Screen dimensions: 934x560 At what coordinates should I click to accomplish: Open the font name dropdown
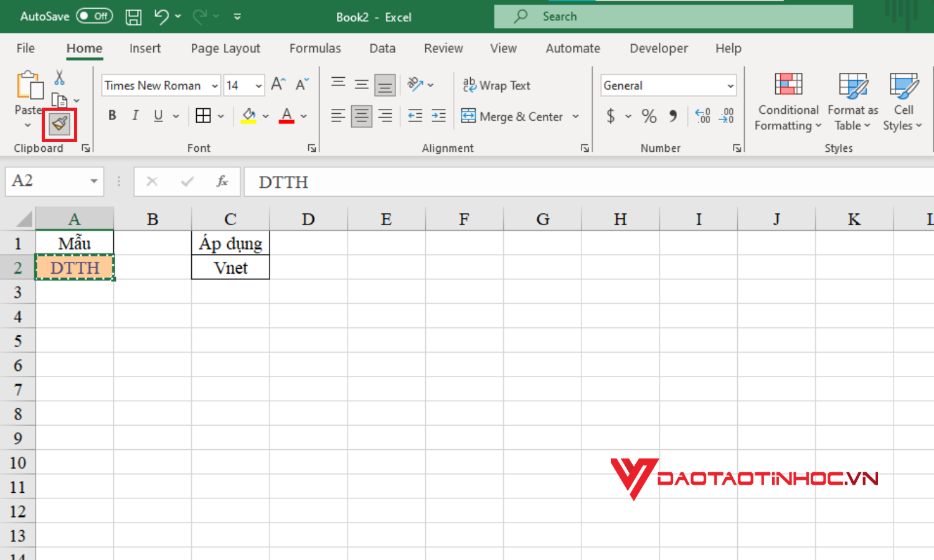(x=214, y=85)
